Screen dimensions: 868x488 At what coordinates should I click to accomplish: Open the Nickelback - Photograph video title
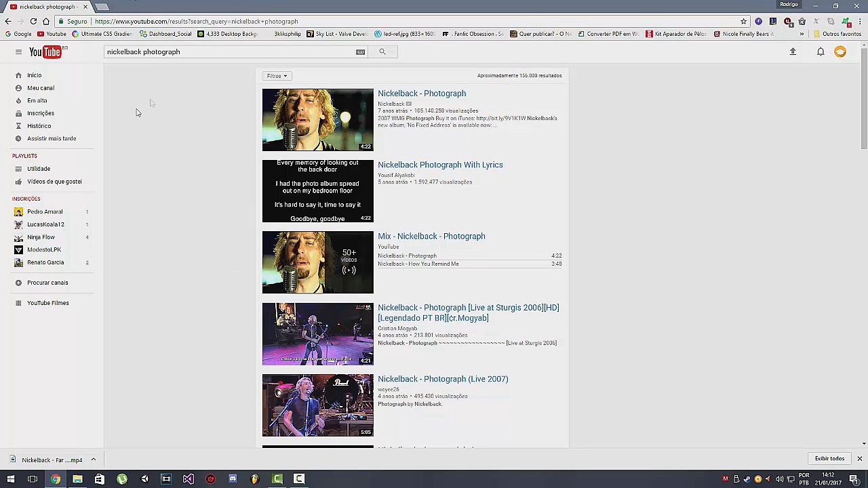422,94
